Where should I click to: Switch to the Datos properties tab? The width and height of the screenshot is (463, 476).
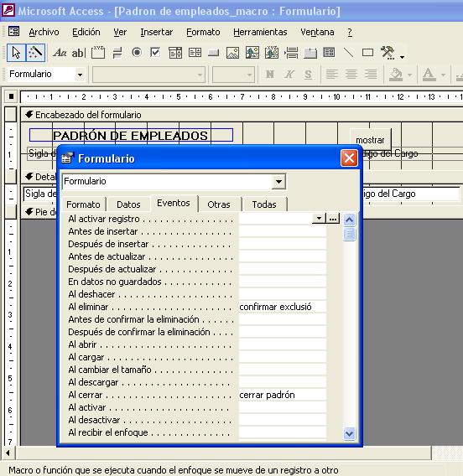point(128,204)
